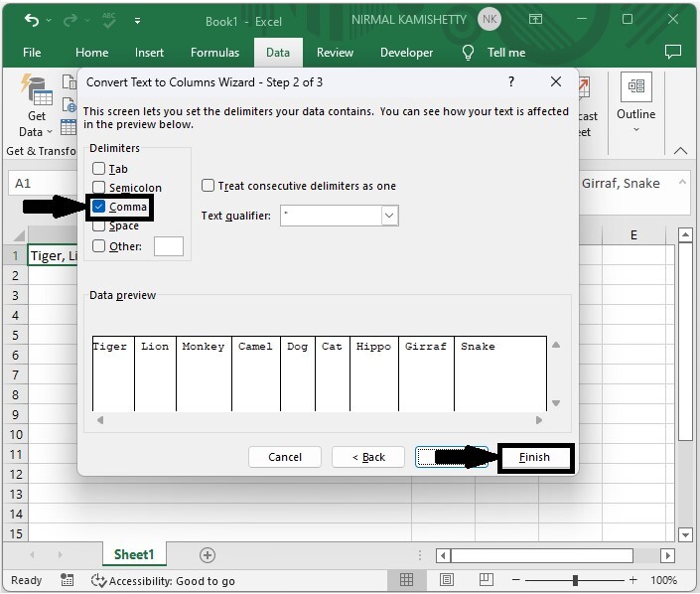Switch to the Sheet1 worksheet tab
The height and width of the screenshot is (594, 700).
coord(134,555)
